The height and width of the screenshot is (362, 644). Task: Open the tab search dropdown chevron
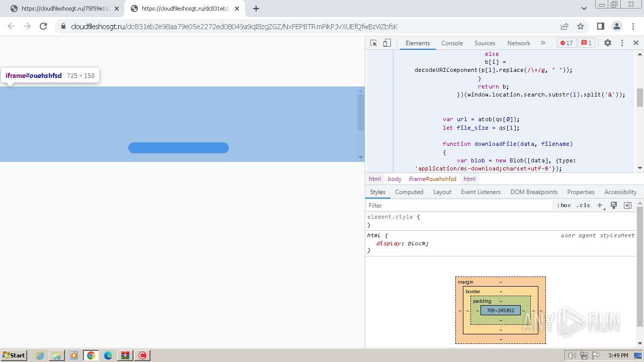[584, 9]
